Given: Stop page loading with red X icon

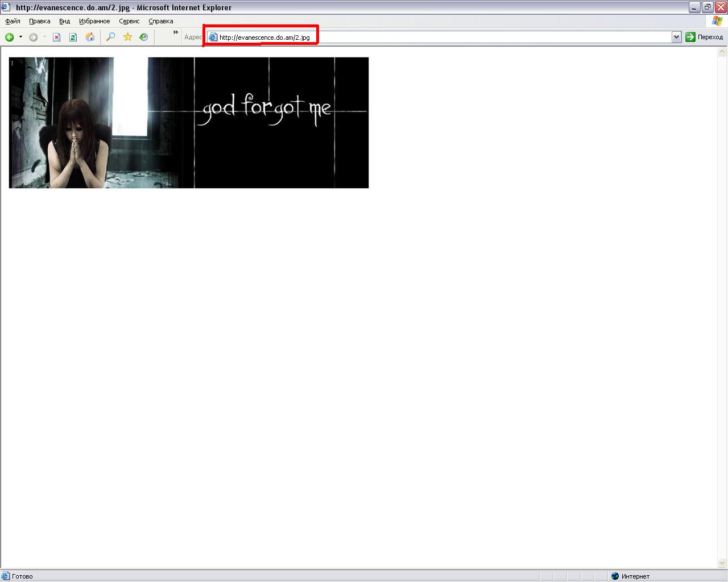Looking at the screenshot, I should [x=56, y=37].
